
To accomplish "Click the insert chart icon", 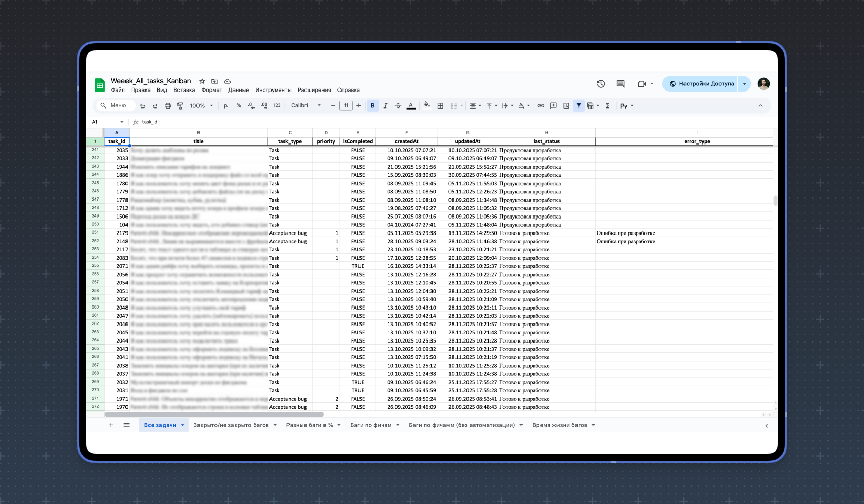I will (566, 106).
